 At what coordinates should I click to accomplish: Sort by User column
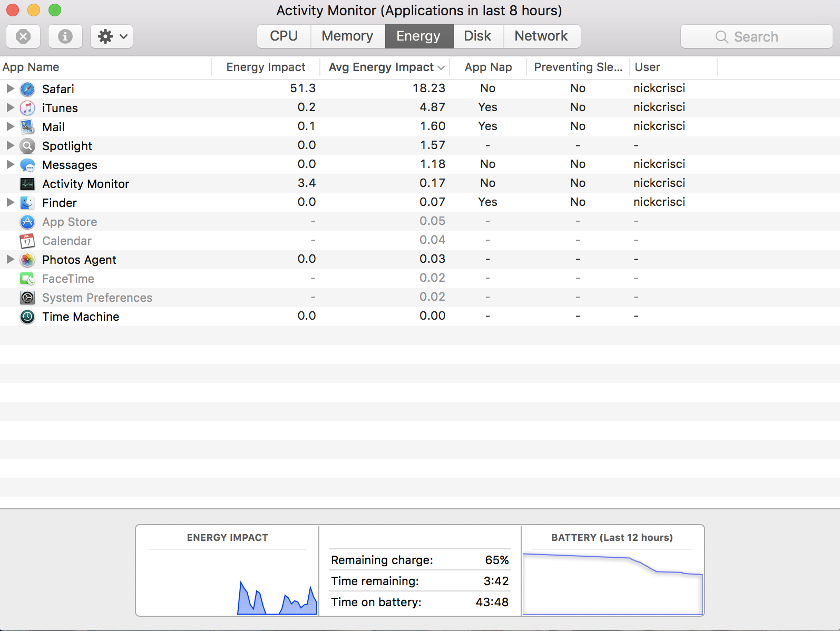(673, 67)
